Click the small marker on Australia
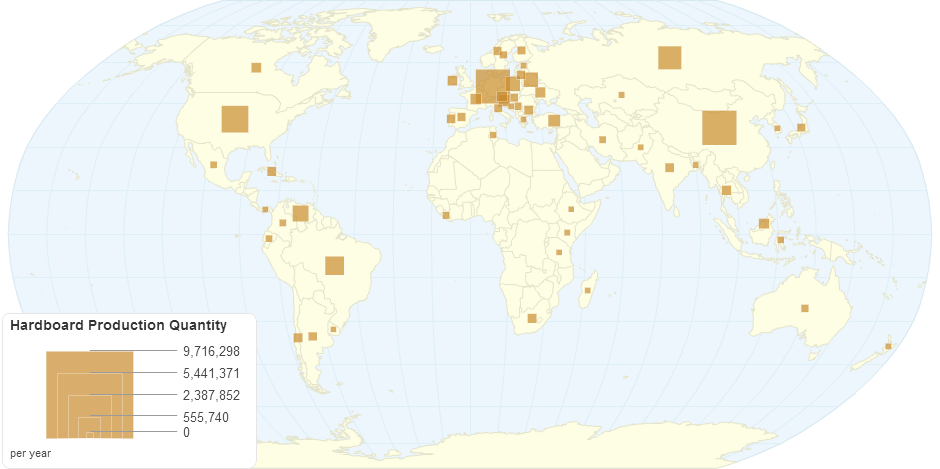This screenshot has width=940, height=469. click(804, 308)
